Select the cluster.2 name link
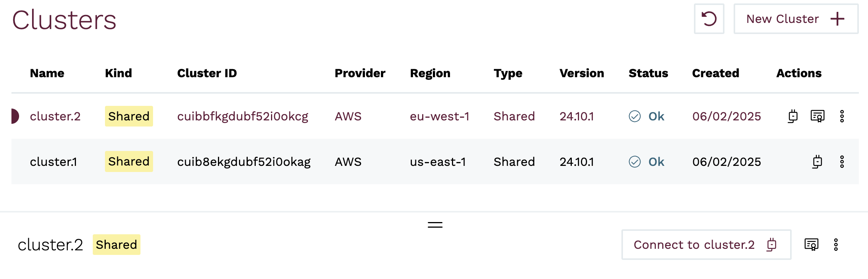This screenshot has width=868, height=279. [x=55, y=116]
